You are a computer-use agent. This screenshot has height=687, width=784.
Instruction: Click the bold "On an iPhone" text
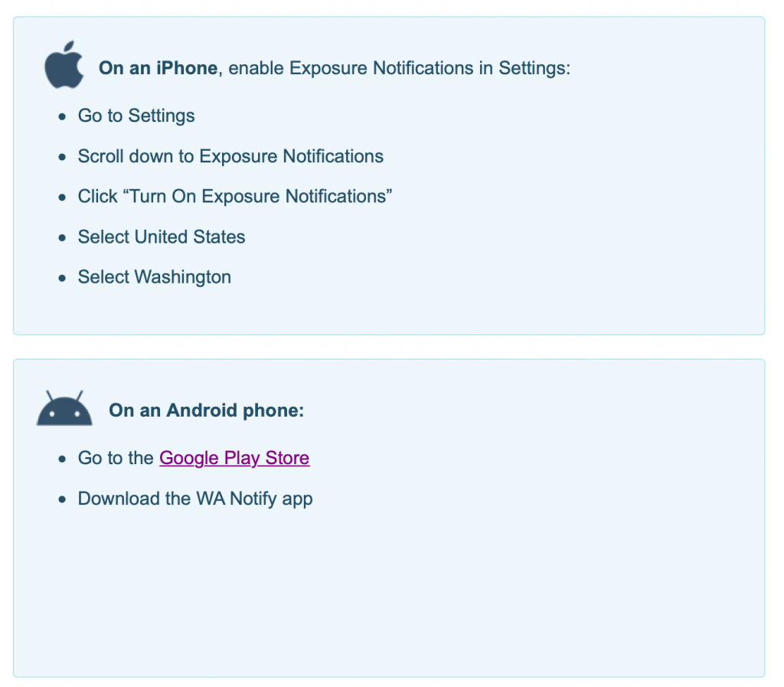[158, 68]
